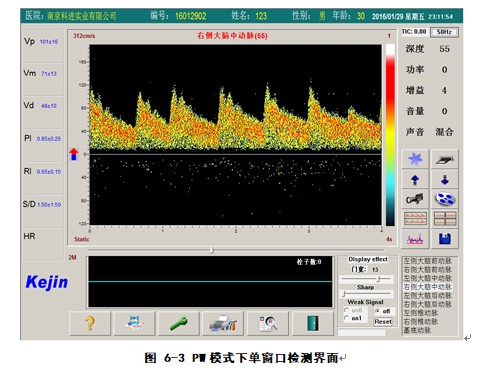483x371 pixels.
Task: Click the 声音 setting 混合
Action: [x=445, y=132]
